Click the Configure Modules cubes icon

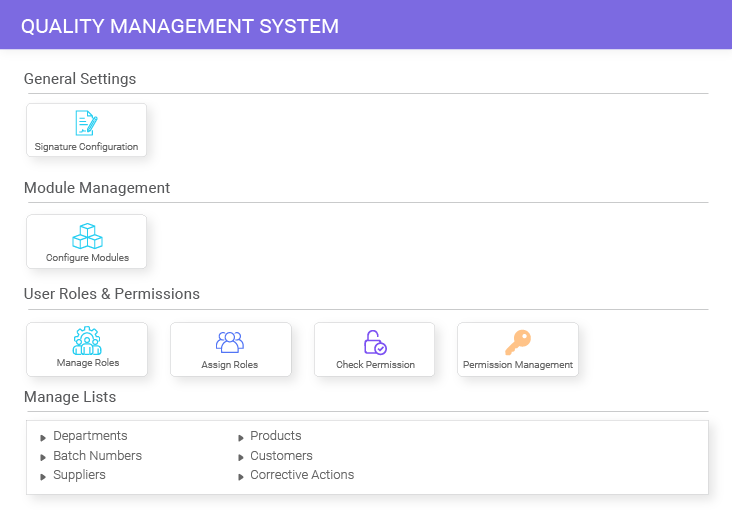(87, 236)
